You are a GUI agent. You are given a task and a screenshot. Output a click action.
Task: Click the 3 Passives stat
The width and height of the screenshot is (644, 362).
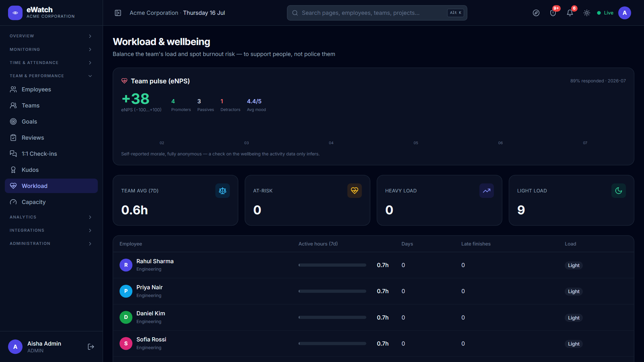tap(205, 105)
